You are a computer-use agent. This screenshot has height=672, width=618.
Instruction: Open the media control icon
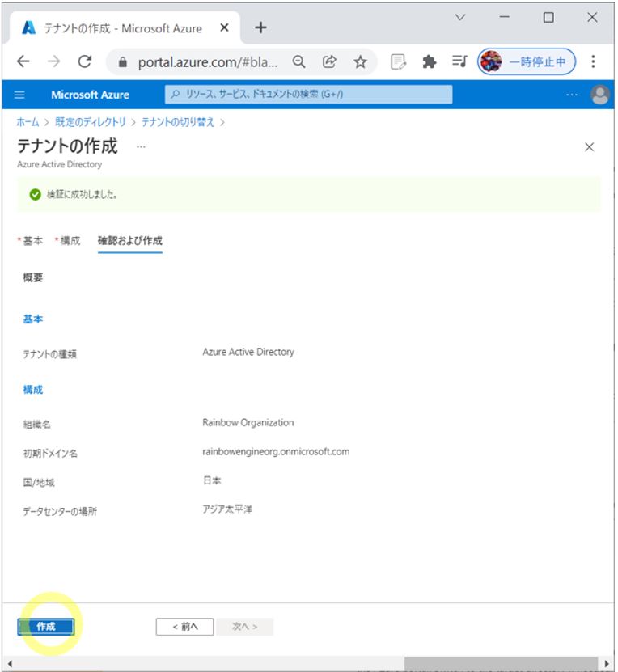tap(459, 61)
